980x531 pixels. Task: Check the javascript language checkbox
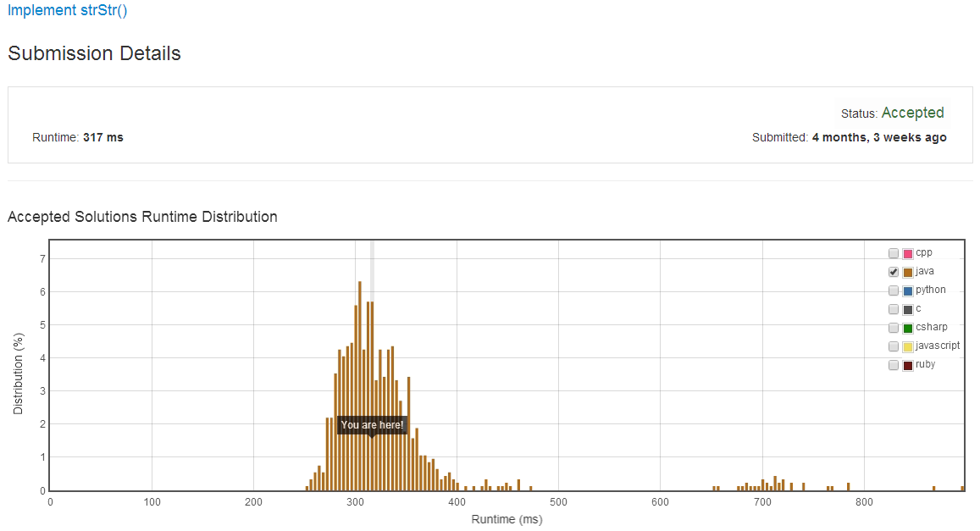pos(894,346)
